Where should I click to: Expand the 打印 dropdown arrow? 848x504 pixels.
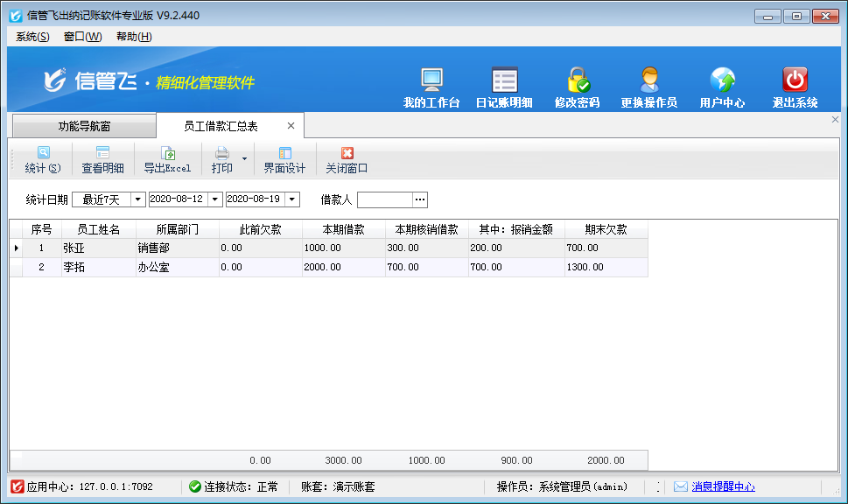[244, 159]
